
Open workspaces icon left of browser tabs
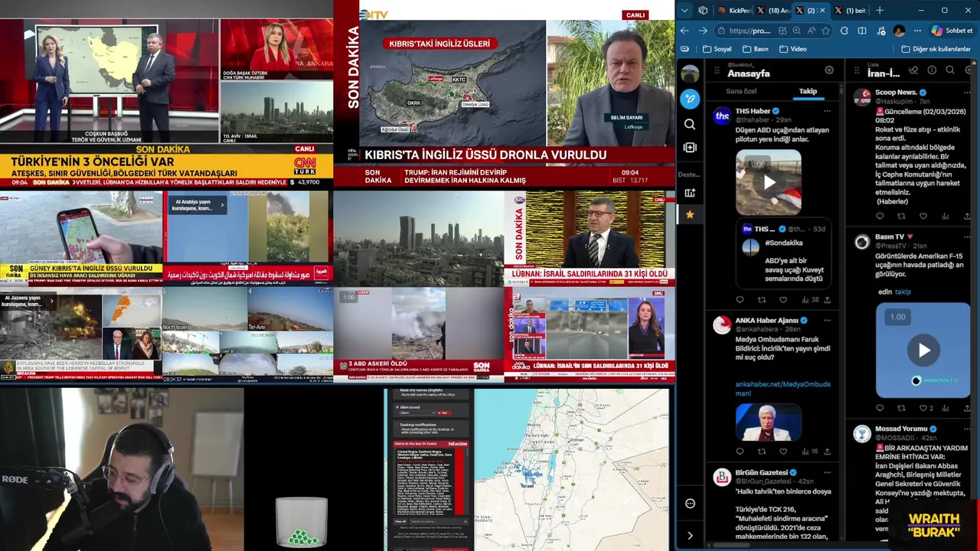(x=703, y=10)
